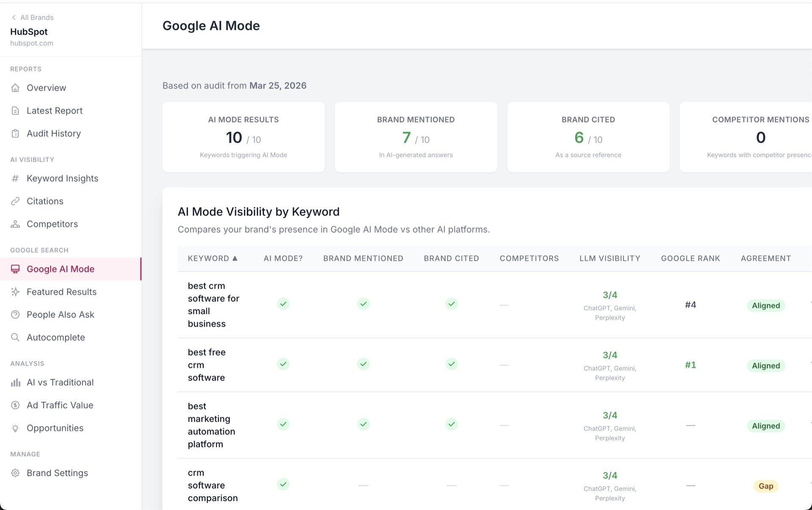Screen dimensions: 812x510
Task: Click the Opportunities lightbulb icon
Action: [x=15, y=428]
